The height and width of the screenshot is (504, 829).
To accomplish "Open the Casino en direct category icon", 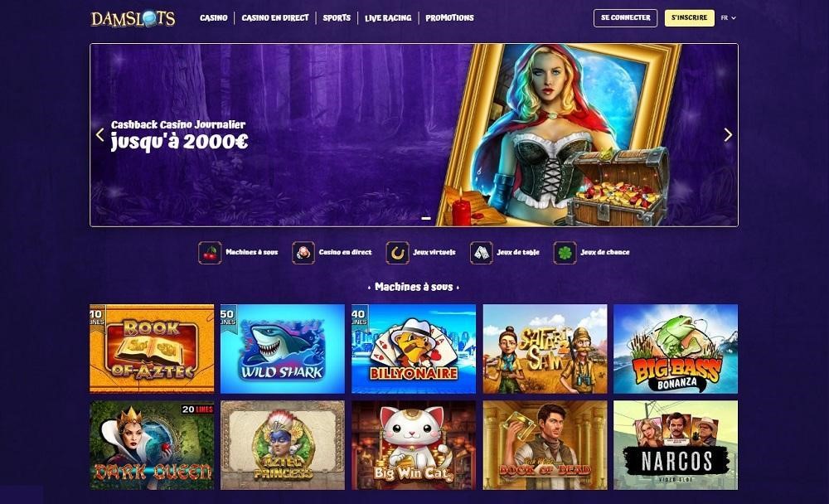I will (303, 253).
